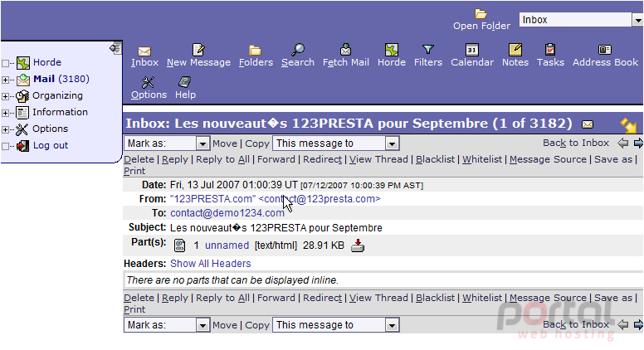Open the Address Book icon

(x=605, y=50)
